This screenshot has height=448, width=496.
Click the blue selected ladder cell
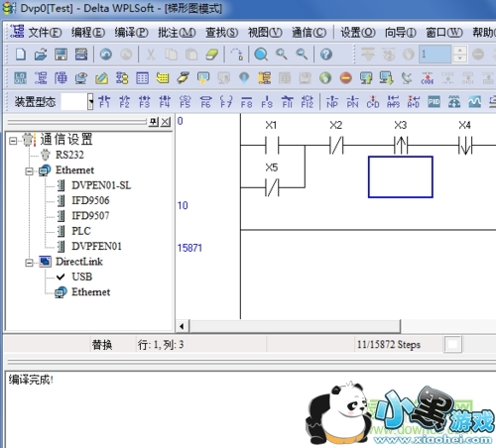(401, 177)
